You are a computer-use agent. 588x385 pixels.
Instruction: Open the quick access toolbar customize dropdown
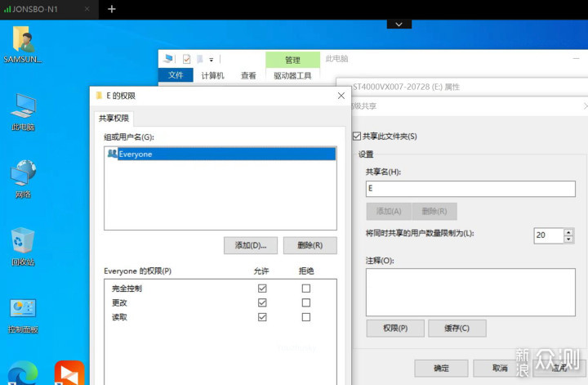[212, 60]
